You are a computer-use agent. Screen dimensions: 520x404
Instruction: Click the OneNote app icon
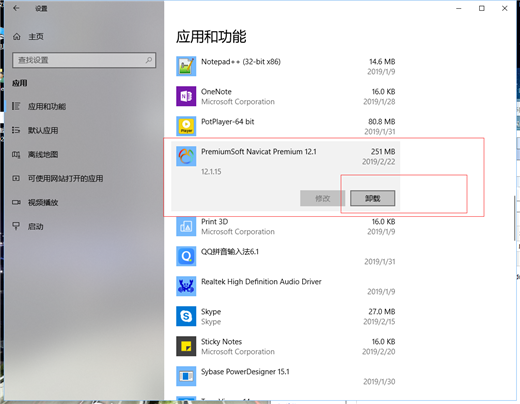tap(186, 96)
